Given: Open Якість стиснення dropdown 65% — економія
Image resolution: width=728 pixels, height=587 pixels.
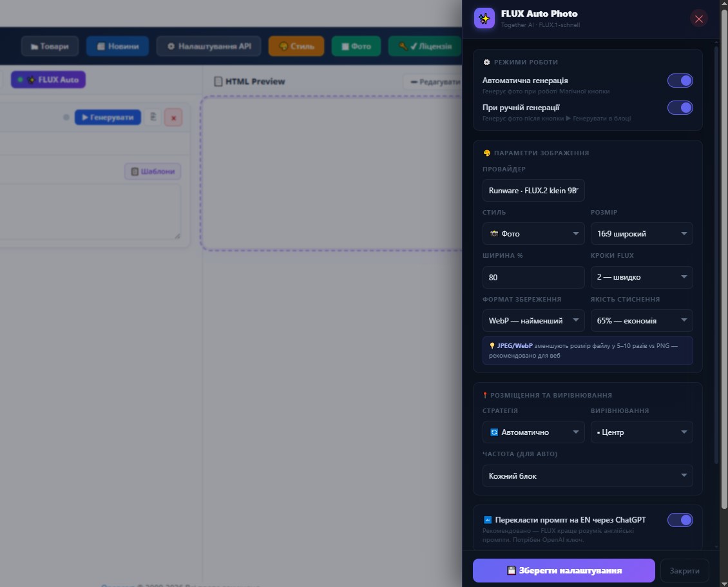Looking at the screenshot, I should click(642, 320).
